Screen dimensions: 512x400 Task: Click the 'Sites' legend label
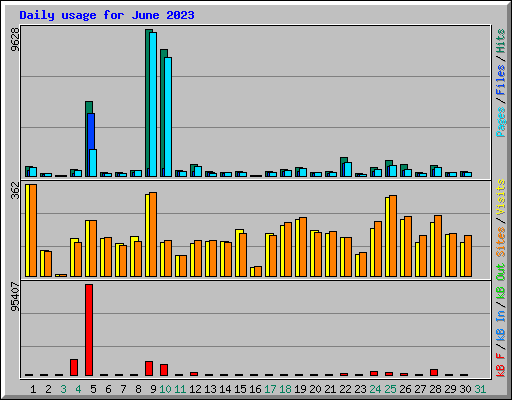500,242
